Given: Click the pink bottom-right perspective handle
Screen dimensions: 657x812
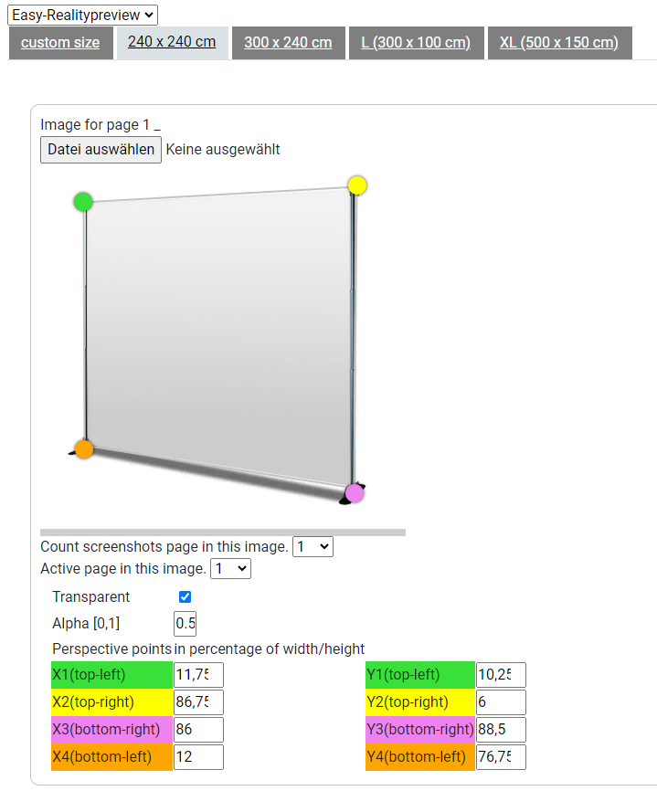Looking at the screenshot, I should (355, 493).
